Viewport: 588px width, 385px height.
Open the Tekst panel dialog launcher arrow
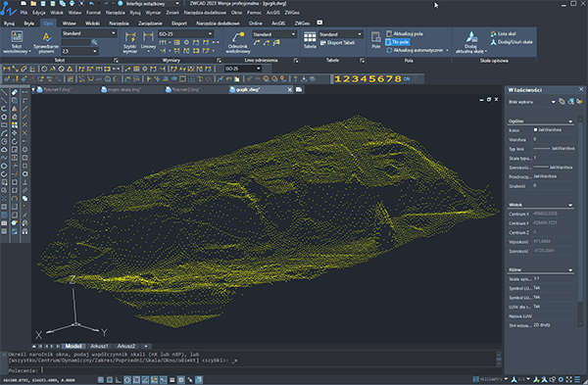point(116,61)
